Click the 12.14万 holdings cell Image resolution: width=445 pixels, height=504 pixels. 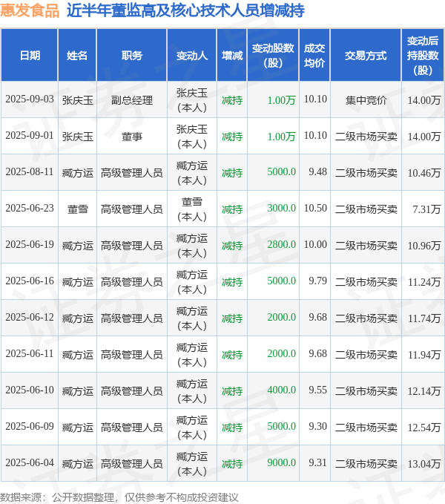coord(423,391)
